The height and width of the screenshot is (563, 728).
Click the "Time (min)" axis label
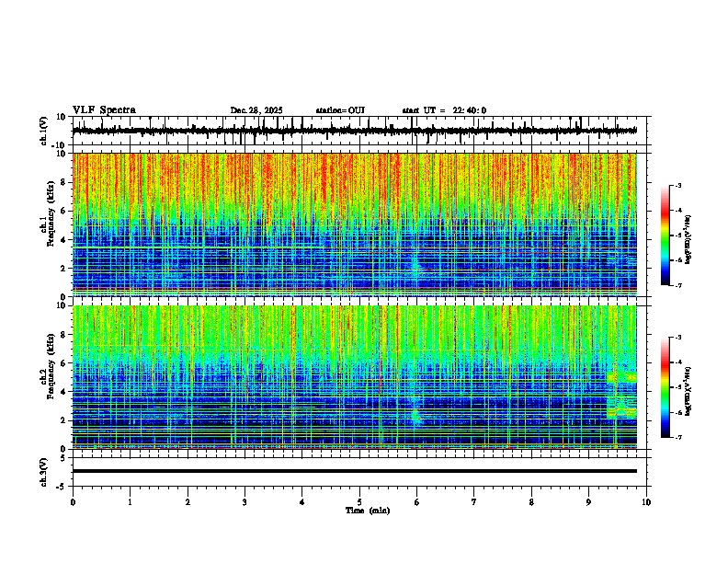tap(368, 511)
